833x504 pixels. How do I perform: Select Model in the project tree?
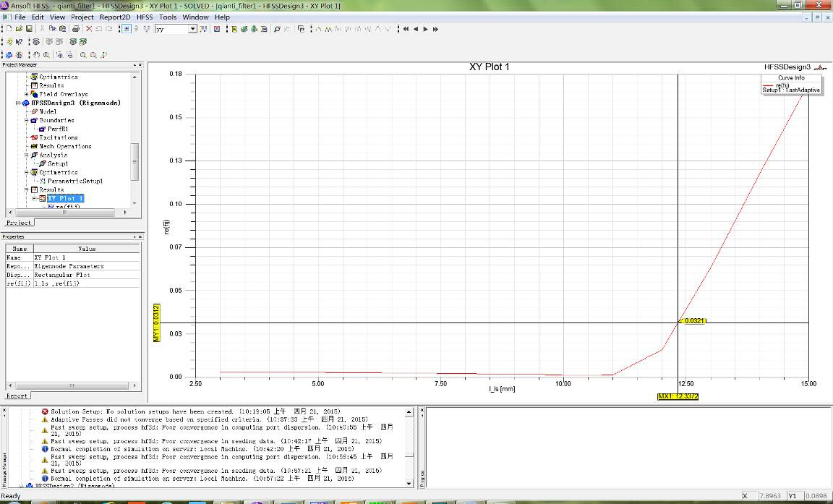(48, 111)
